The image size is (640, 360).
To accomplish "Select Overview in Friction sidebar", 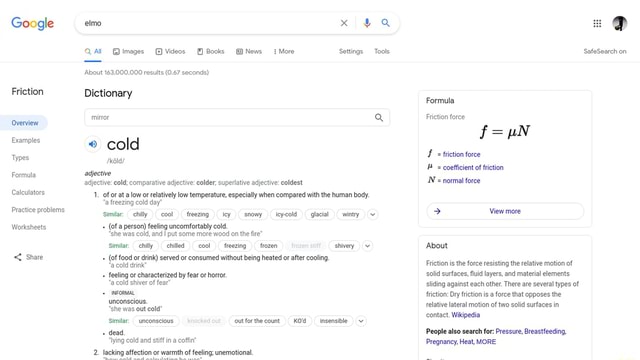I will (24, 123).
